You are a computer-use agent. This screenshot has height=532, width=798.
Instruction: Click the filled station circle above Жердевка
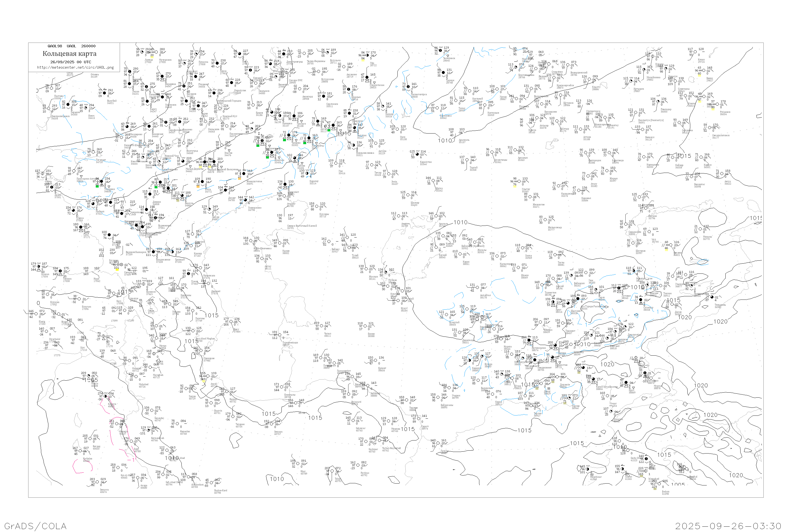(162, 77)
